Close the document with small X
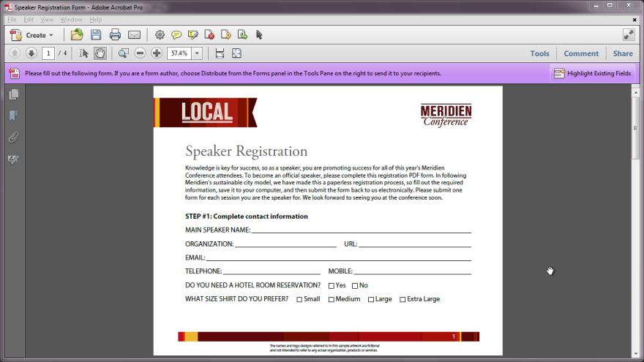This screenshot has height=362, width=644. coord(634,19)
